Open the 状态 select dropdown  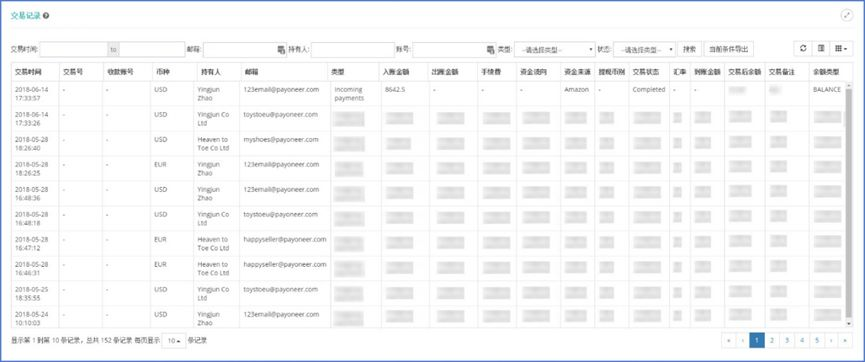644,50
